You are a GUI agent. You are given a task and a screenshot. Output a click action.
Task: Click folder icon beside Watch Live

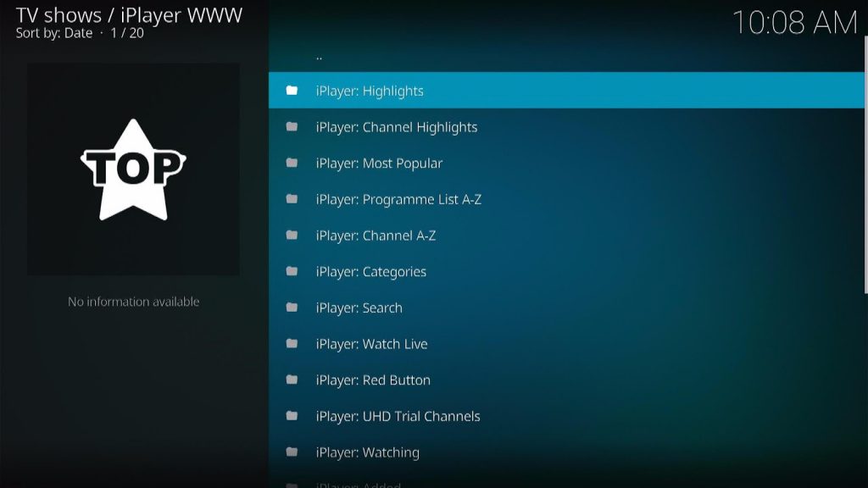click(292, 344)
